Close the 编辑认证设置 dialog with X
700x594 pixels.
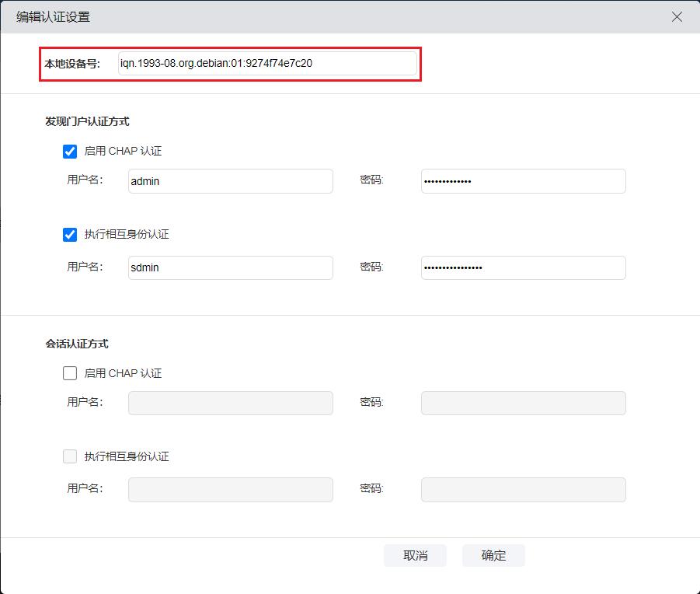(677, 16)
